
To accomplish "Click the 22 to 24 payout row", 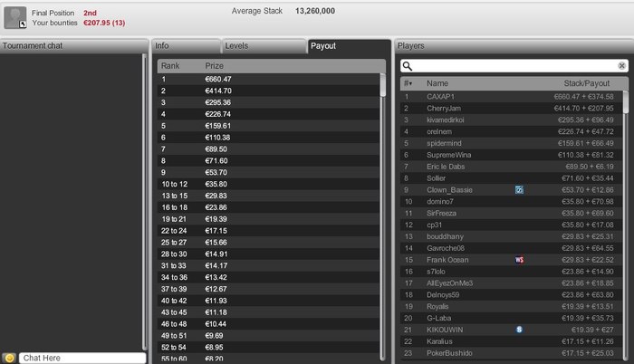I will 268,231.
